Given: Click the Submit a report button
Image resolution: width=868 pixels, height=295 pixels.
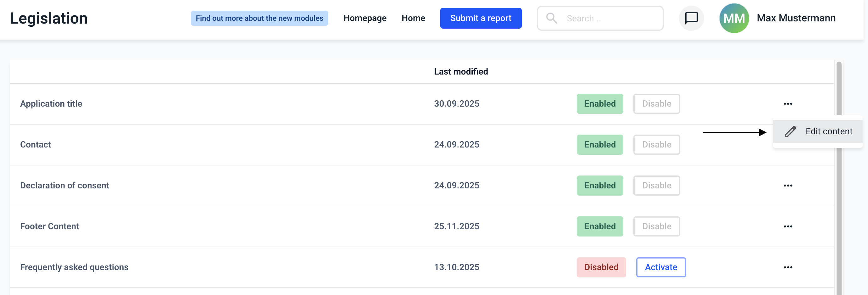Looking at the screenshot, I should point(481,18).
